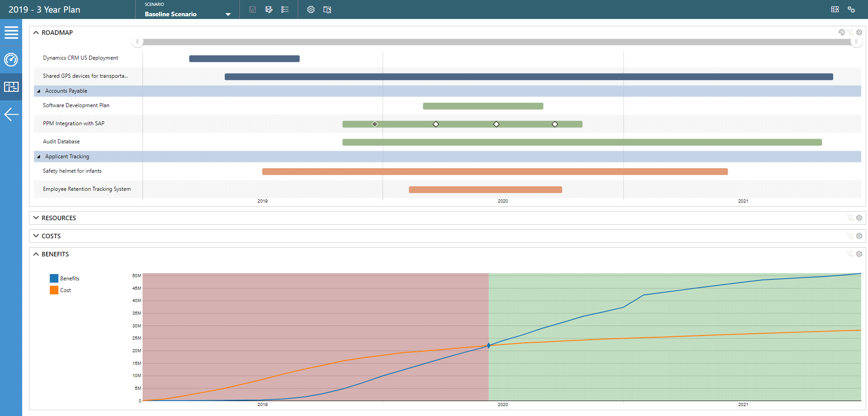
Task: Click the export grid icon top right
Action: 835,9
